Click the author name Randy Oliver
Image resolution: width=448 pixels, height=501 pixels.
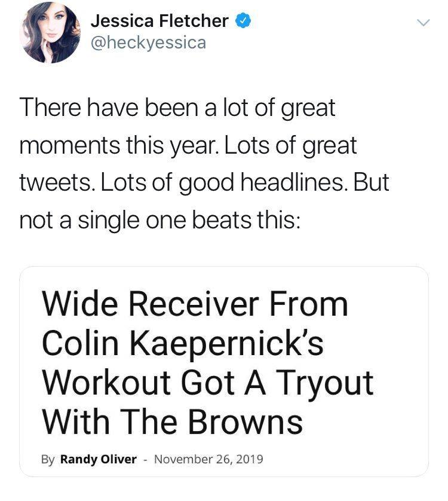97,460
